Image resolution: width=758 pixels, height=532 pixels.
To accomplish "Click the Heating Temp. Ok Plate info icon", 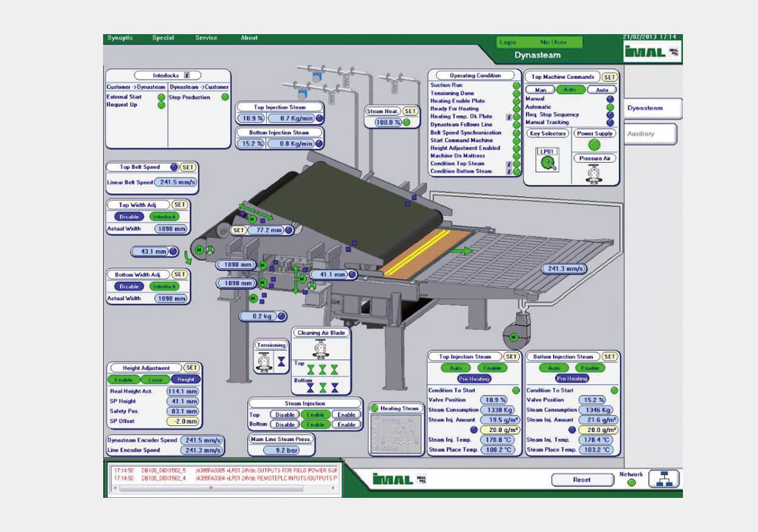I will [509, 117].
